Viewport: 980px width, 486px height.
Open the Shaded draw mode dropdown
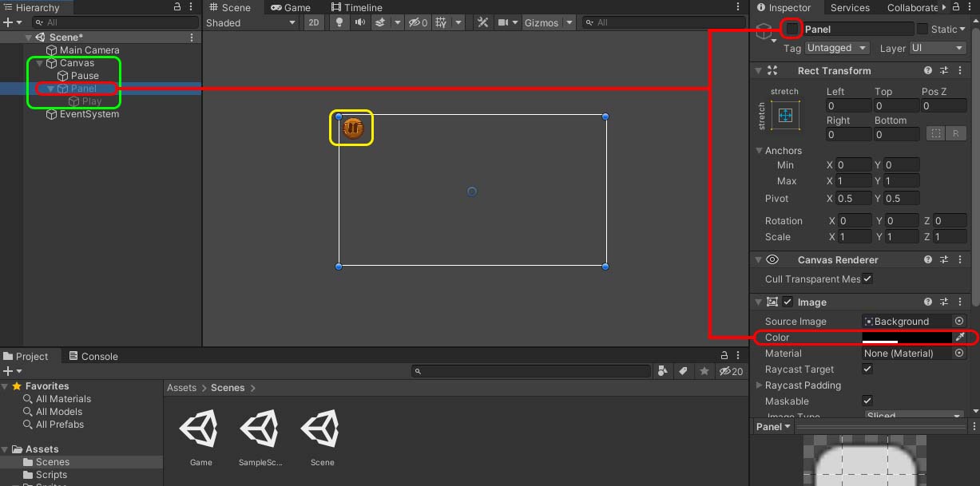tap(251, 23)
